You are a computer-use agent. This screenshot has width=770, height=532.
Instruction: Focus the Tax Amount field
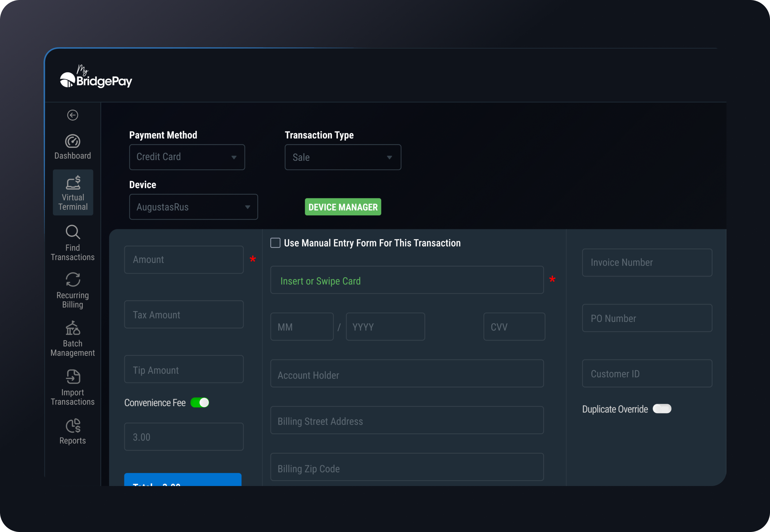(x=183, y=314)
